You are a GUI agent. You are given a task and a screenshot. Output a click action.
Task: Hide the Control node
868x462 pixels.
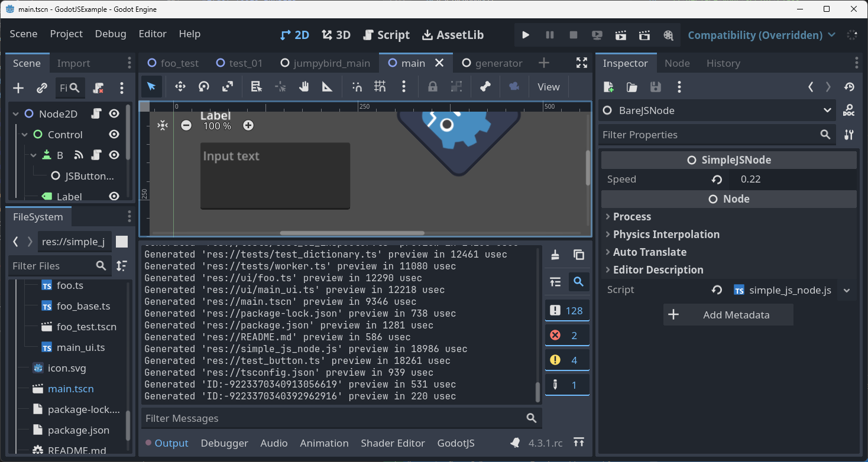tap(114, 134)
